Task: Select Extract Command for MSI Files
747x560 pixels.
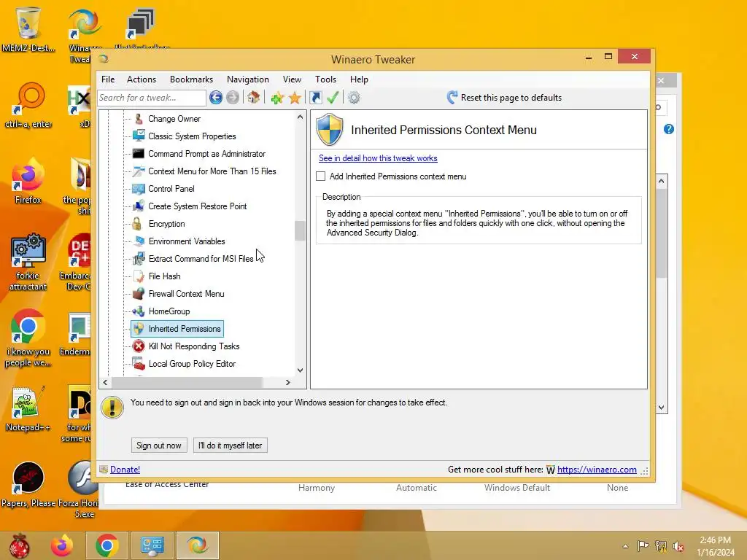Action: (201, 259)
